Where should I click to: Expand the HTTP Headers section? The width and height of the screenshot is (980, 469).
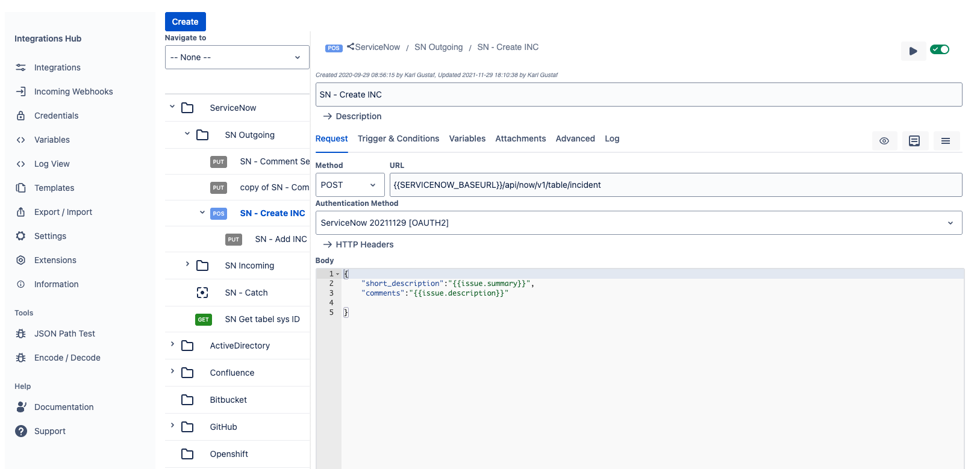pos(358,244)
